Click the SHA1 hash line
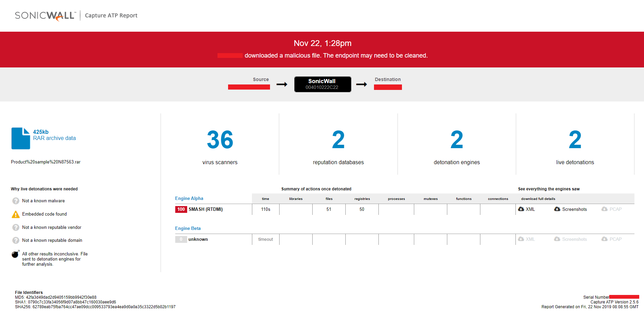 click(65, 302)
